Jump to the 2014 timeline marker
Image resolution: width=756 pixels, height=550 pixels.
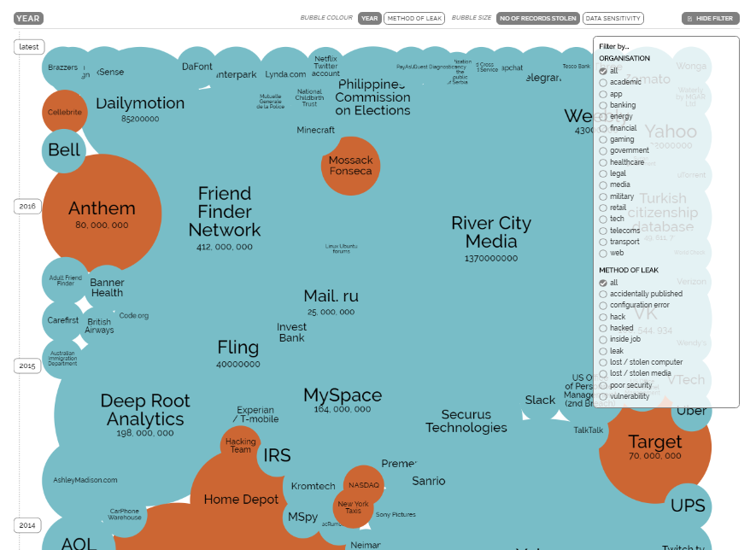coord(27,525)
